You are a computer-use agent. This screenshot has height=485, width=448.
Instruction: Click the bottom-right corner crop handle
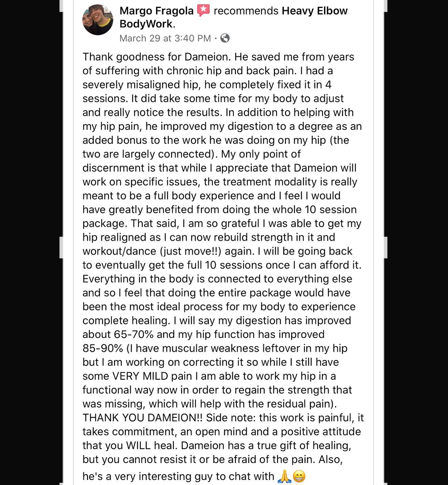coord(385,483)
